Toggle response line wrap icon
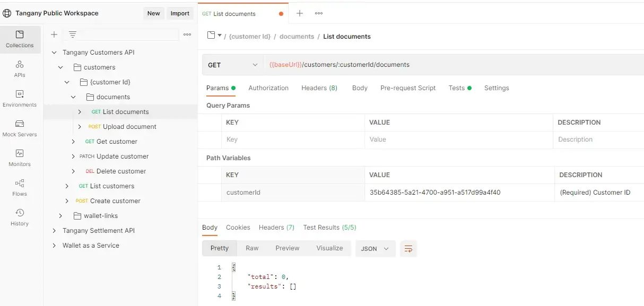 click(x=408, y=248)
